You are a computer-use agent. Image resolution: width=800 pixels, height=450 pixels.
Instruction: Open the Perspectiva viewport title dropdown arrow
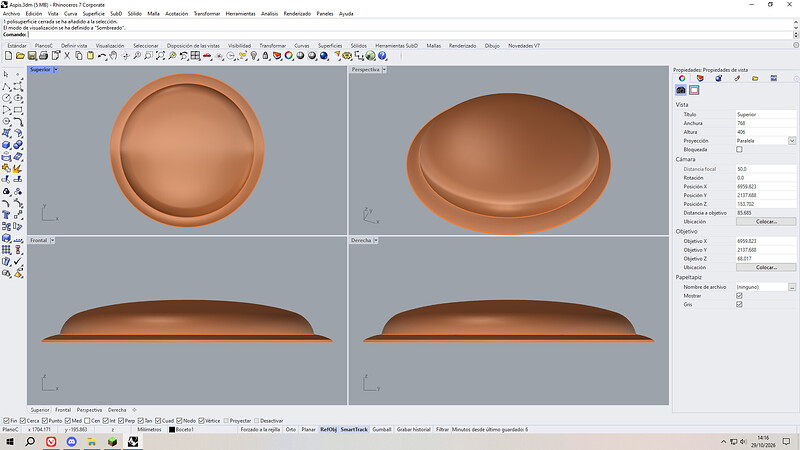384,69
